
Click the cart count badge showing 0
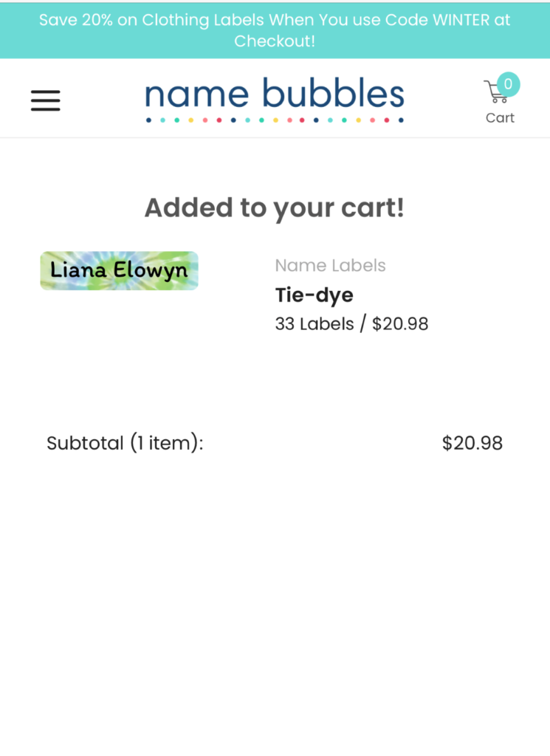[508, 83]
